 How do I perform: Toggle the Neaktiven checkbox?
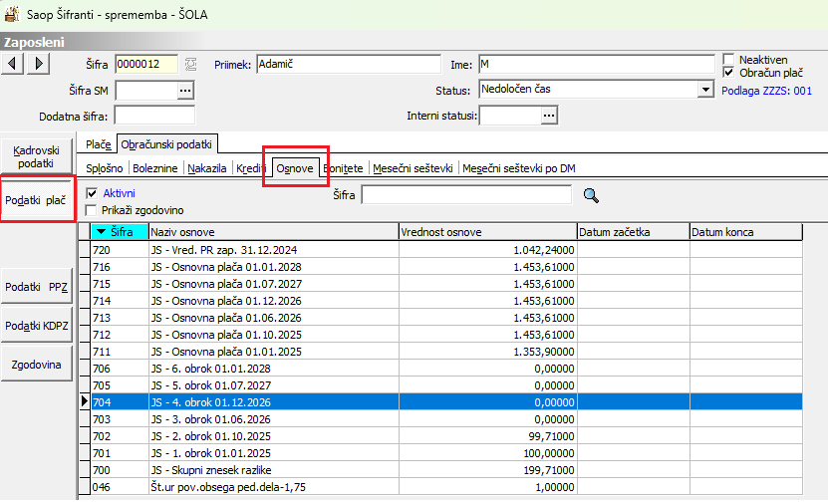click(x=729, y=60)
